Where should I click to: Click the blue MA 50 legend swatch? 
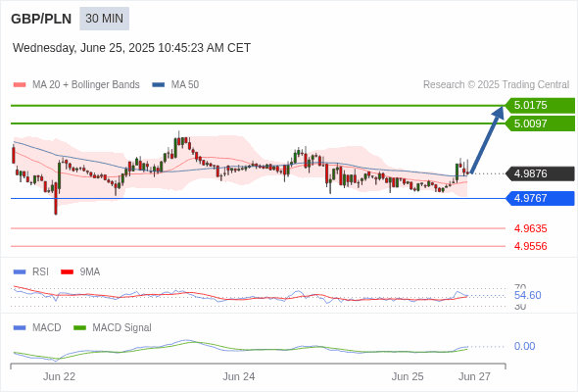tap(159, 85)
